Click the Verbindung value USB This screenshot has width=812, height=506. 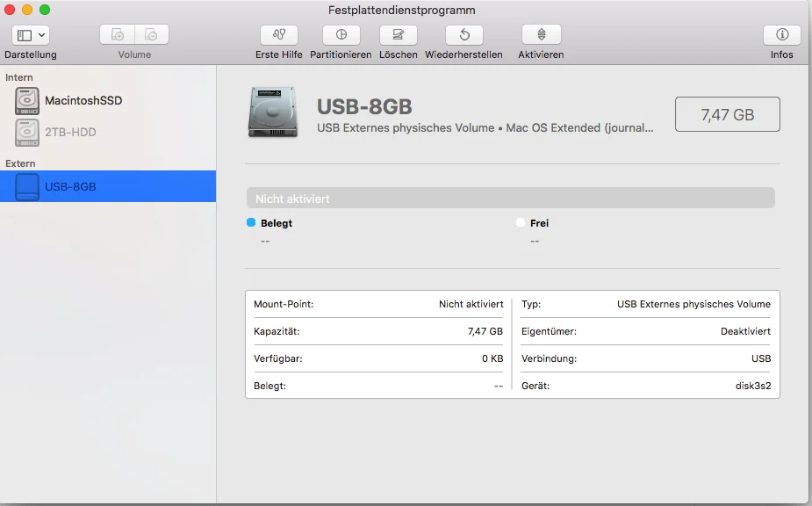click(761, 358)
